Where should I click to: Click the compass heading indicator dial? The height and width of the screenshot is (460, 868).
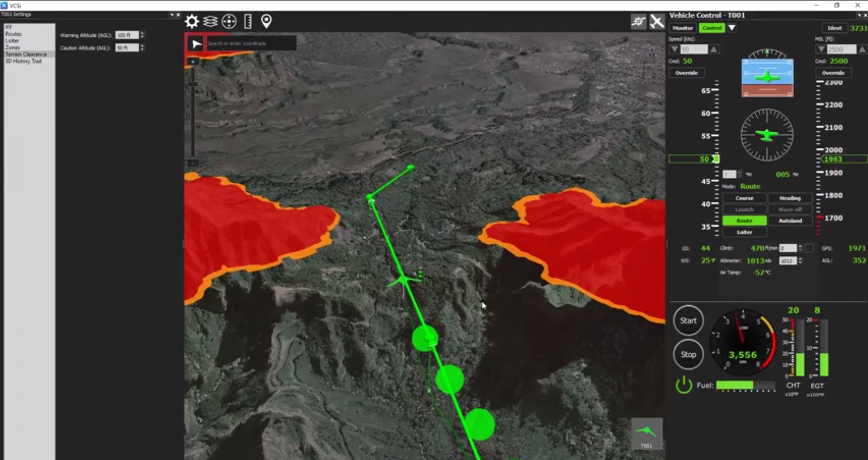click(x=767, y=135)
